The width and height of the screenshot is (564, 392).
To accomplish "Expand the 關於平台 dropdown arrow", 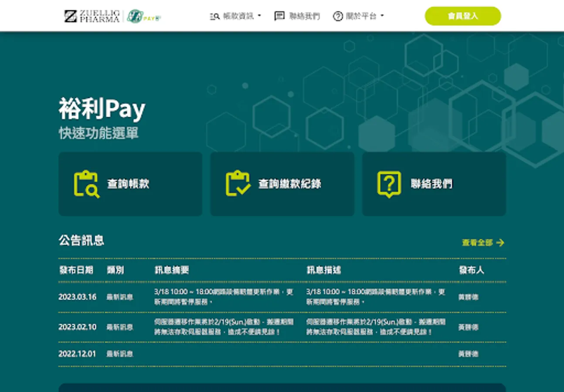I will (382, 16).
